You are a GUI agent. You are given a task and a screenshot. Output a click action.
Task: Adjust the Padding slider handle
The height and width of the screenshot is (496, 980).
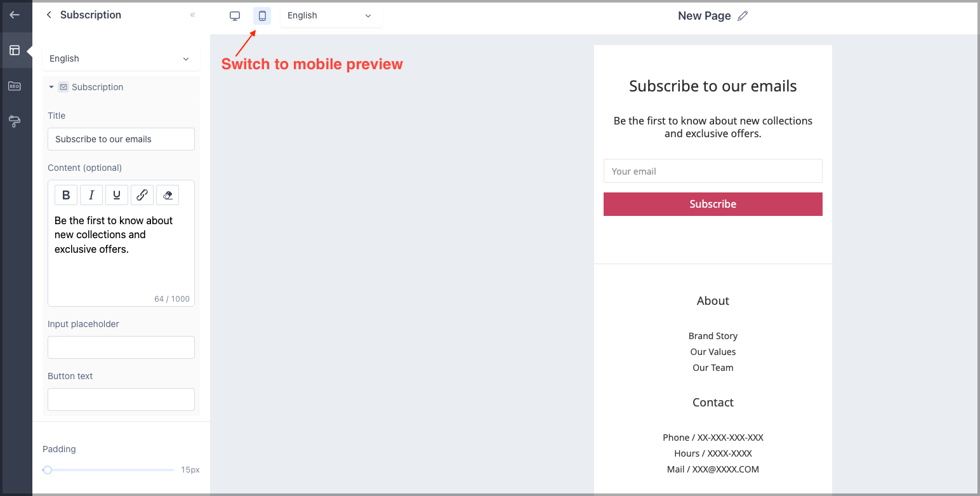(48, 470)
